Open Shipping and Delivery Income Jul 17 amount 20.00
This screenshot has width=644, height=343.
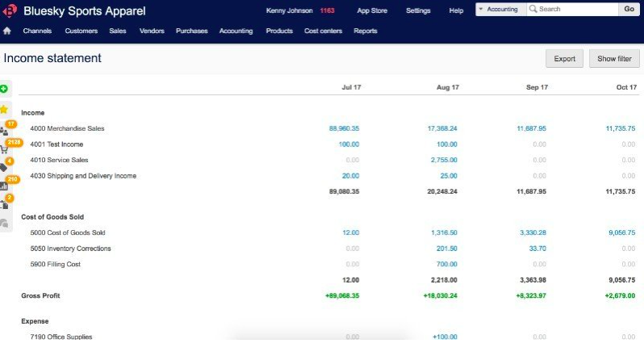pos(350,176)
